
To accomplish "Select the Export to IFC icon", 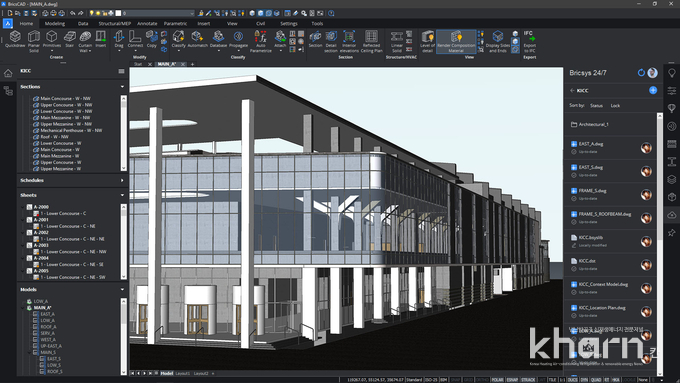I will (530, 41).
